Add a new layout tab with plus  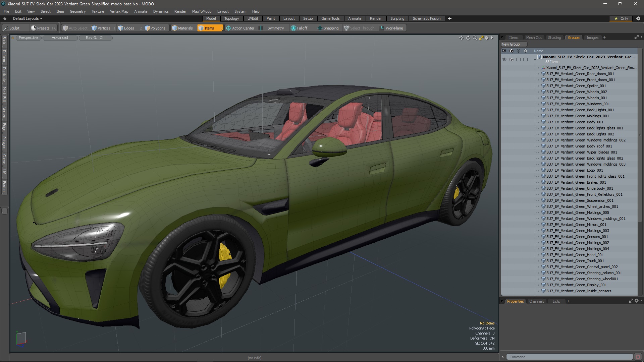pos(450,18)
